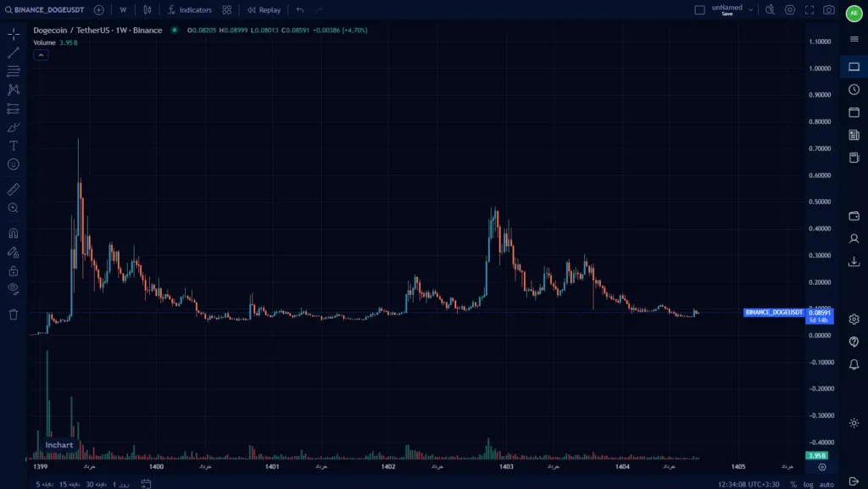Select the chart layout square icon
The height and width of the screenshot is (489, 868).
pos(699,10)
